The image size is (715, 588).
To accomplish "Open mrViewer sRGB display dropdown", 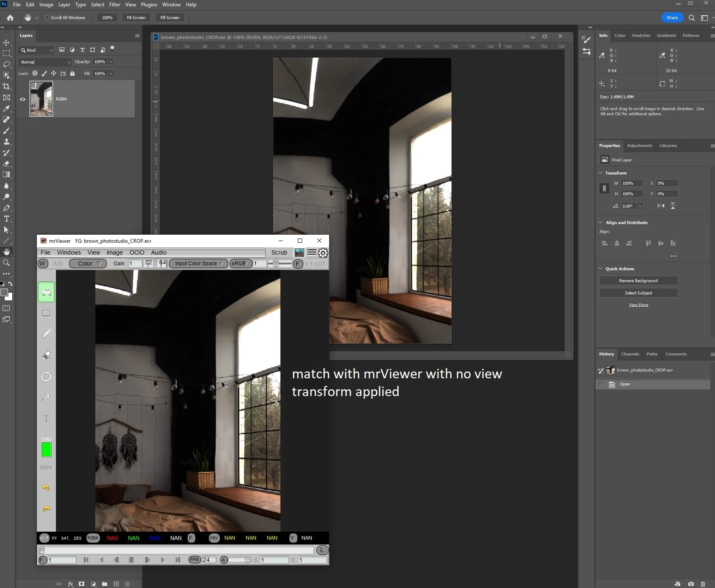I will click(240, 263).
